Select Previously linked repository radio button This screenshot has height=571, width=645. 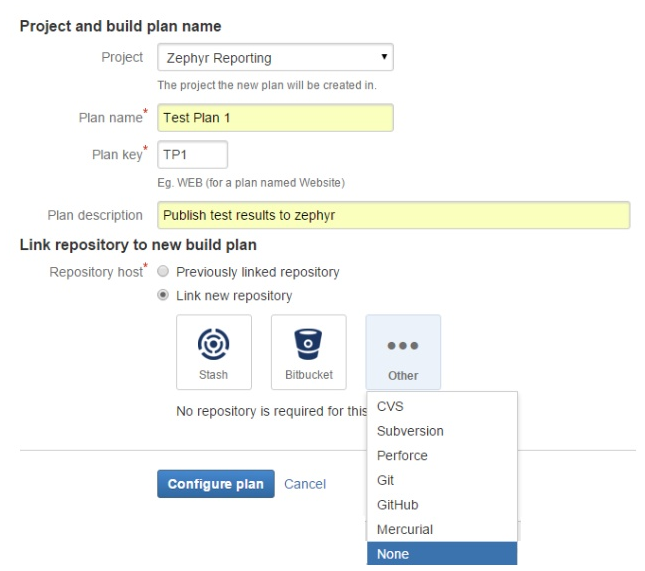[x=164, y=272]
